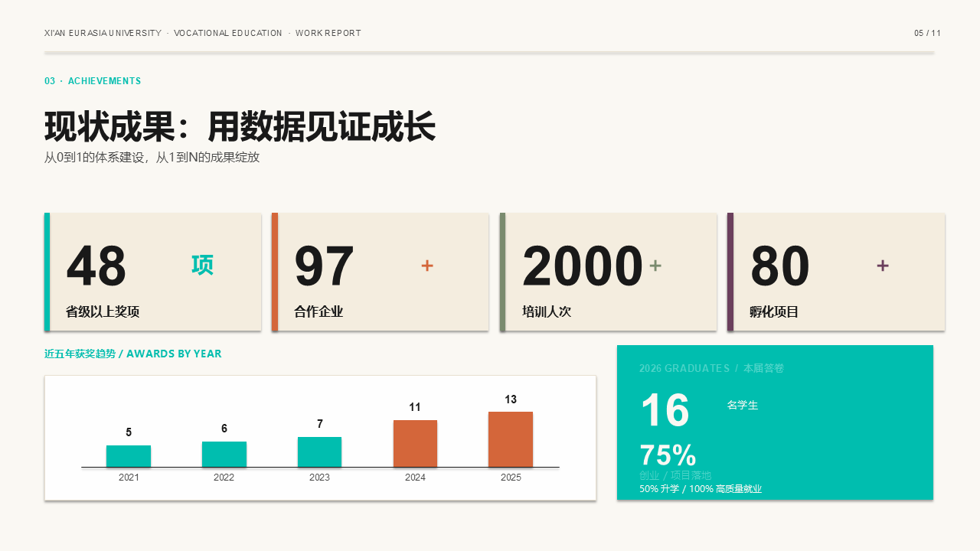980x551 pixels.
Task: Select the '2026 GRADUATES / 本届答卷' heading
Action: tap(712, 368)
